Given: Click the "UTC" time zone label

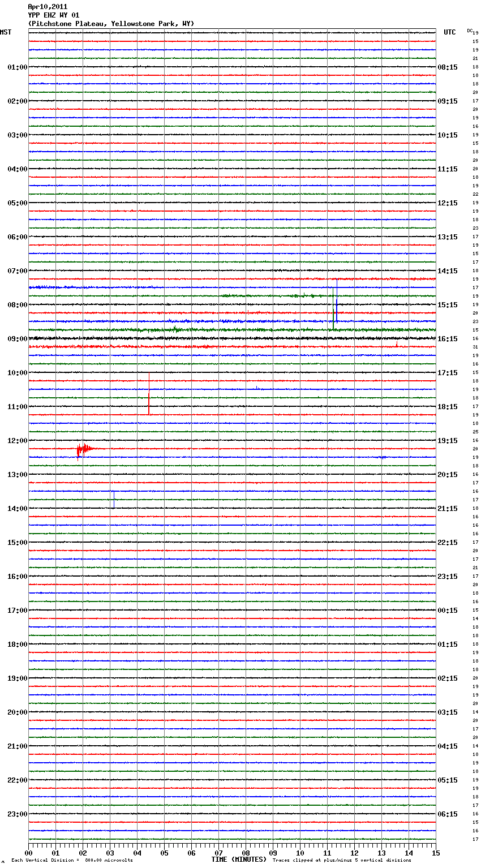Looking at the screenshot, I should tap(449, 32).
